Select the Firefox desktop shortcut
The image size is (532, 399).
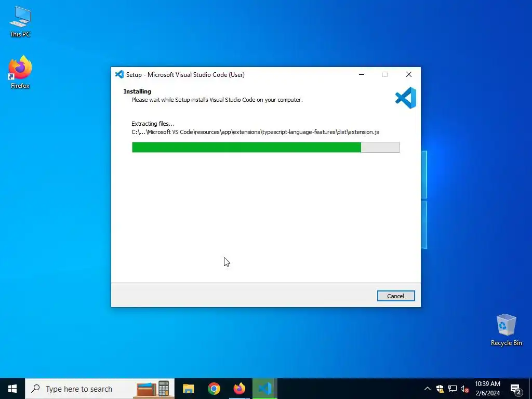pos(20,72)
